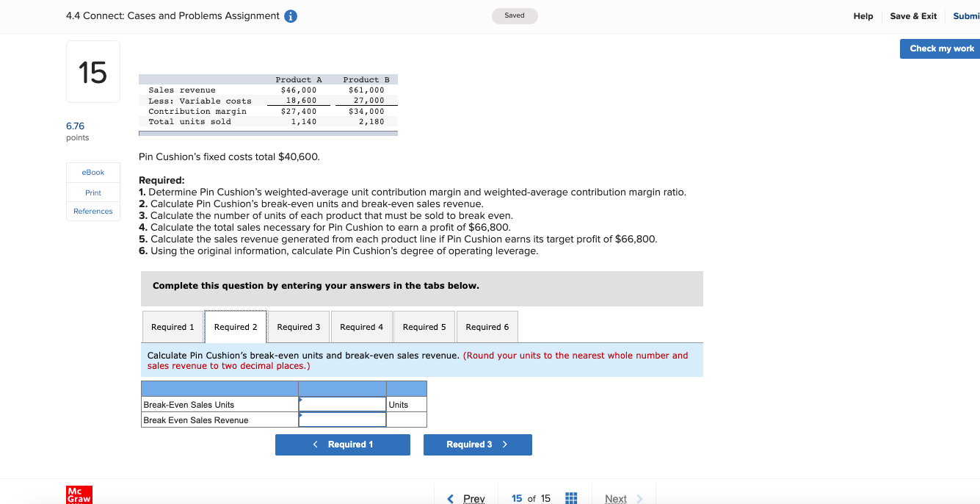This screenshot has width=980, height=504.
Task: Click Save & Exit
Action: click(913, 15)
